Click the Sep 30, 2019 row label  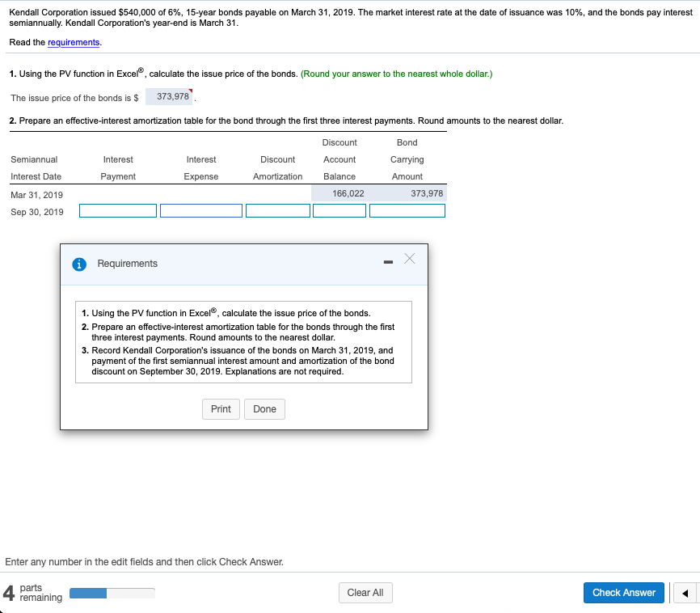37,212
